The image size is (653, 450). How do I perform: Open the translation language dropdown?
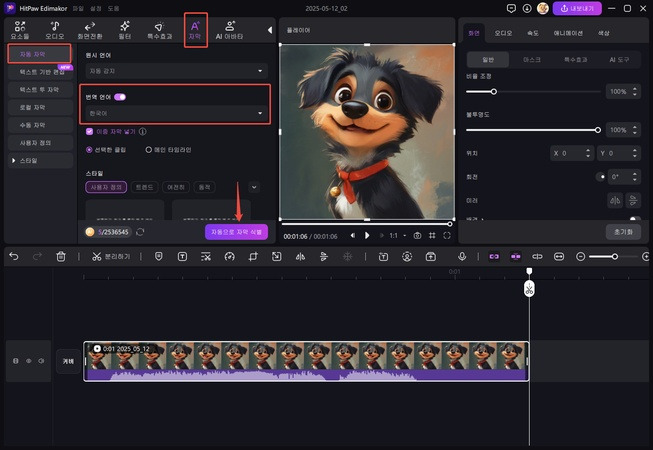176,113
